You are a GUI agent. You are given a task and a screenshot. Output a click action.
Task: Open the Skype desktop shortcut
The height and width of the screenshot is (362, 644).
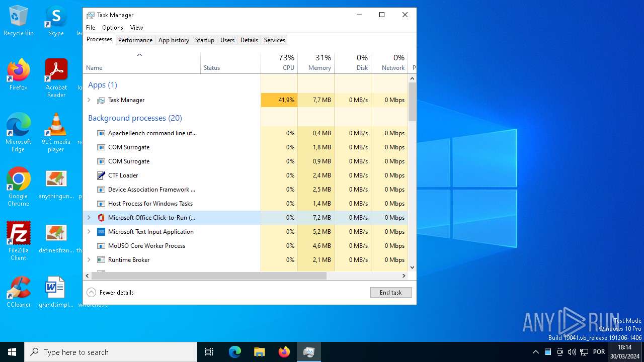(x=56, y=21)
